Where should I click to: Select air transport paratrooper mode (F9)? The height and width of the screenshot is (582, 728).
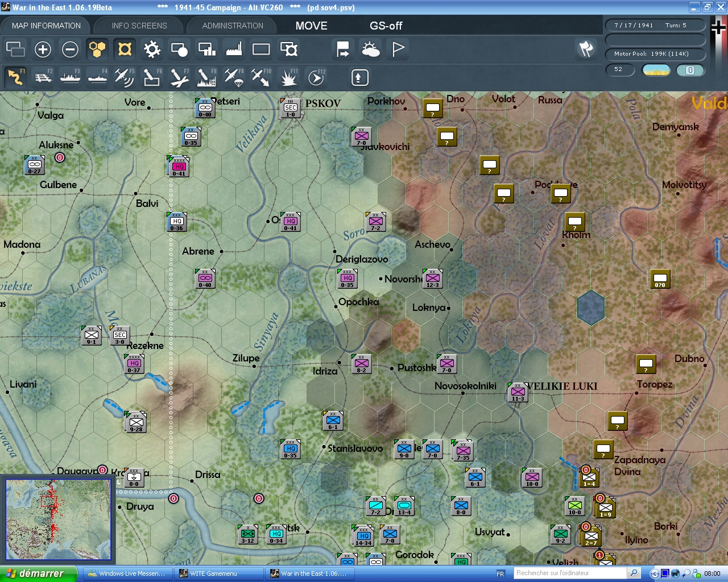(234, 77)
